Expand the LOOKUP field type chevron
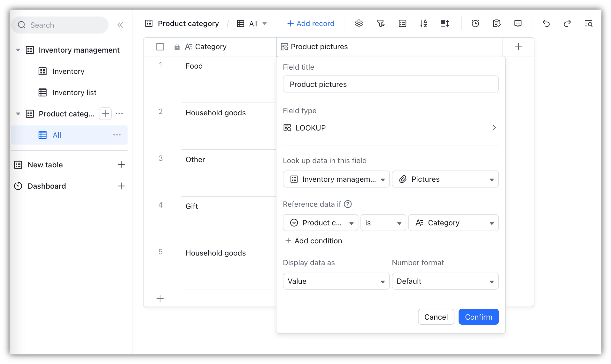This screenshot has width=611, height=364. [x=494, y=128]
